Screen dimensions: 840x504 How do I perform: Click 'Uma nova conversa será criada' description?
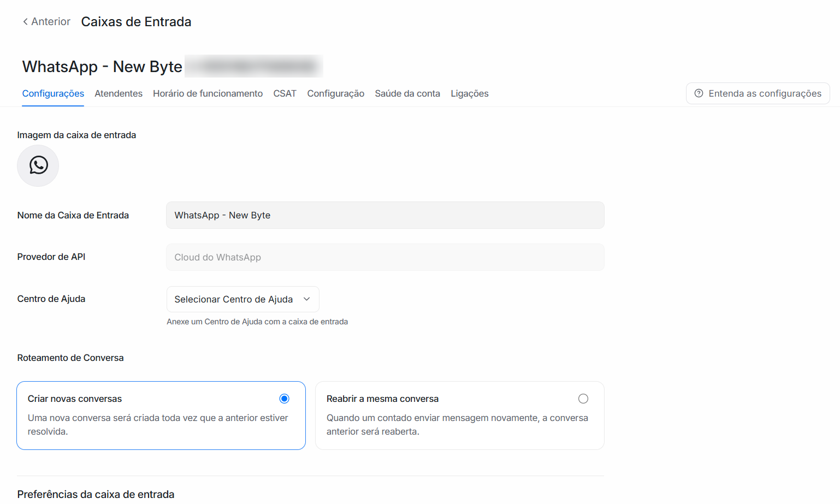point(158,425)
